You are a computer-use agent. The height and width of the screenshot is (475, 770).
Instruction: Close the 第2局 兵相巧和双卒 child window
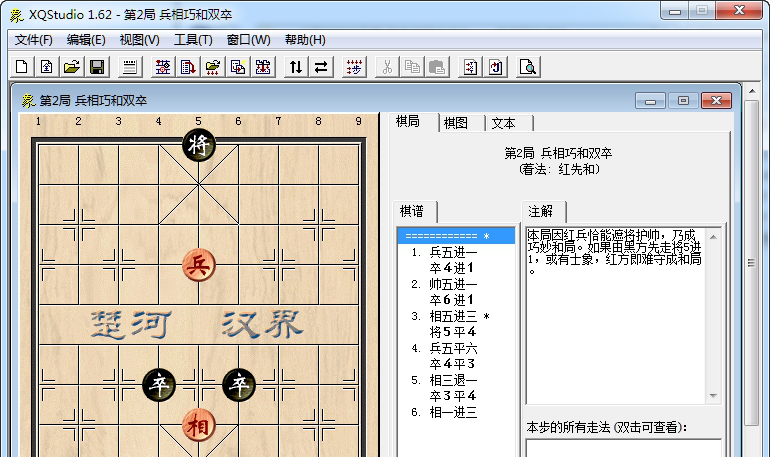coord(716,101)
